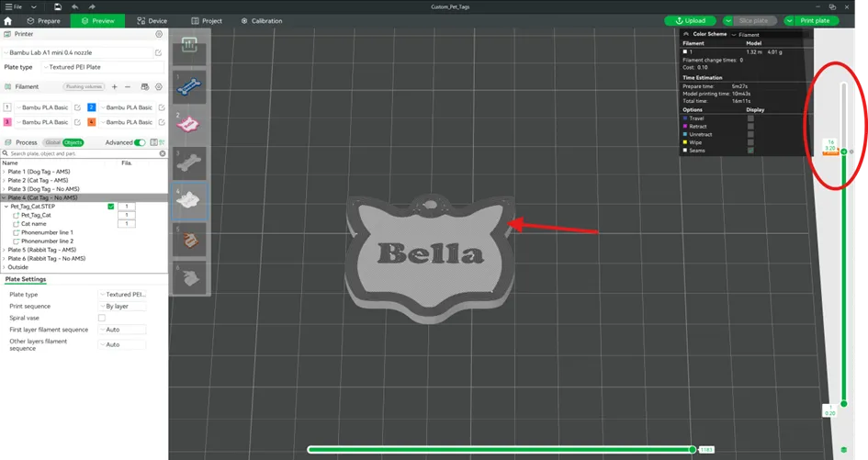Open printer settings gear icon
This screenshot has width=868, height=460.
(159, 34)
